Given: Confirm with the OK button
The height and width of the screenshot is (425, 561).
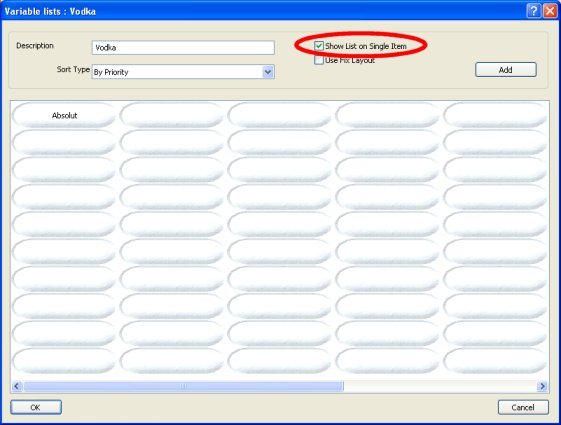Looking at the screenshot, I should tap(36, 407).
